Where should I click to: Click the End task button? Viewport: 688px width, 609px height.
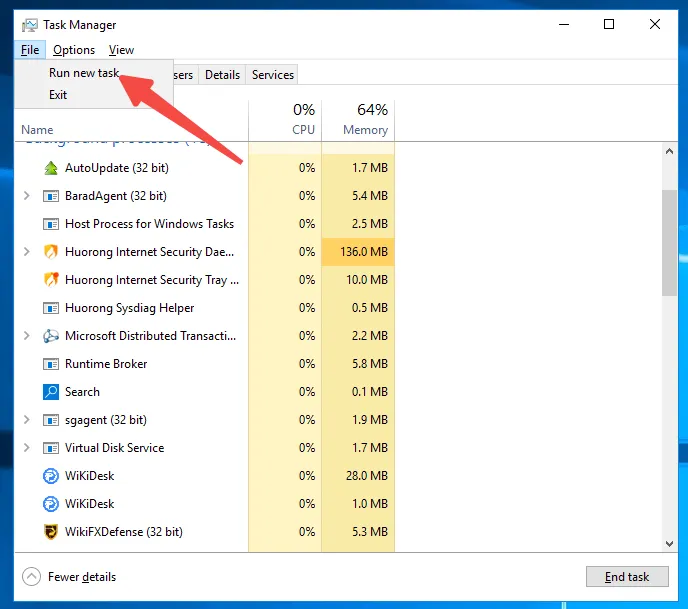click(627, 577)
